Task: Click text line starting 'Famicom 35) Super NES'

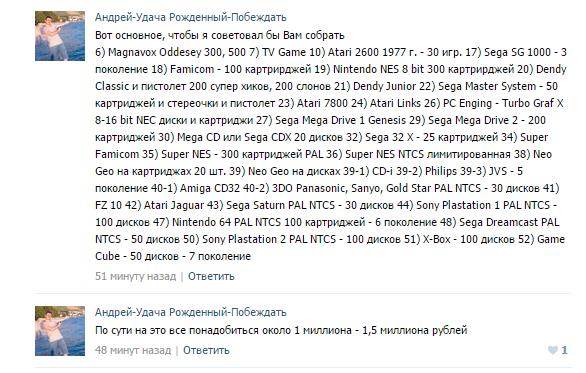Action: click(x=323, y=154)
